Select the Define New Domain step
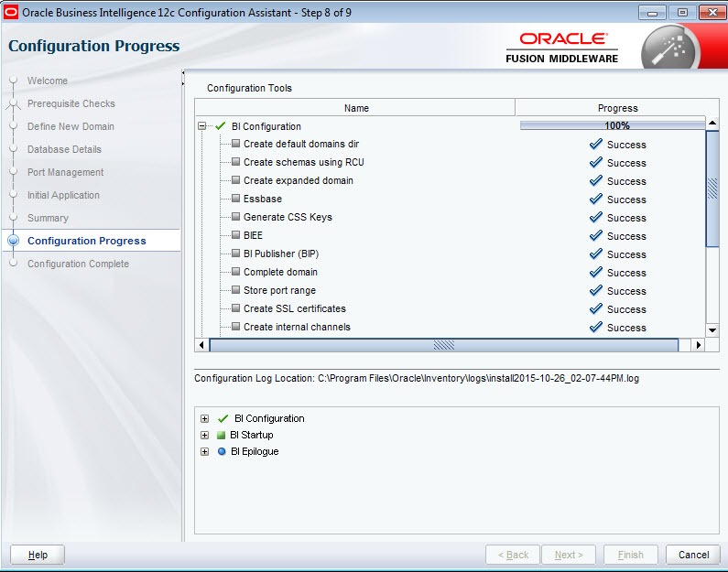The width and height of the screenshot is (728, 572). point(71,126)
